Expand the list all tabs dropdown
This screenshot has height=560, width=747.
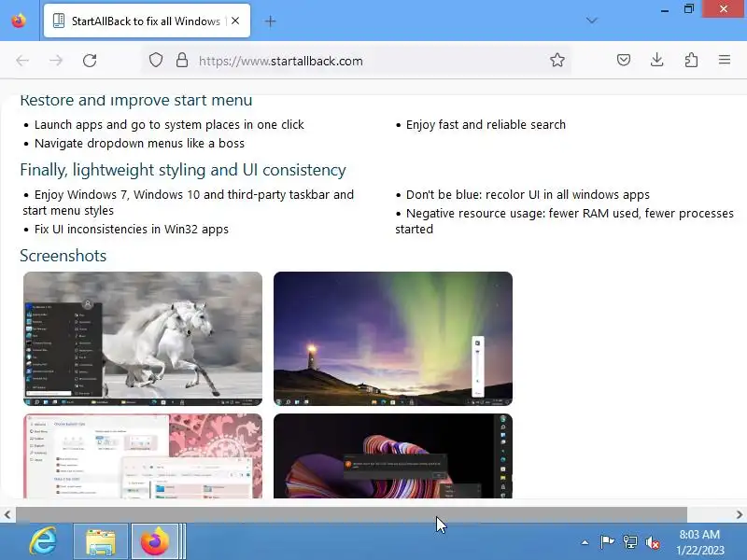(x=592, y=21)
